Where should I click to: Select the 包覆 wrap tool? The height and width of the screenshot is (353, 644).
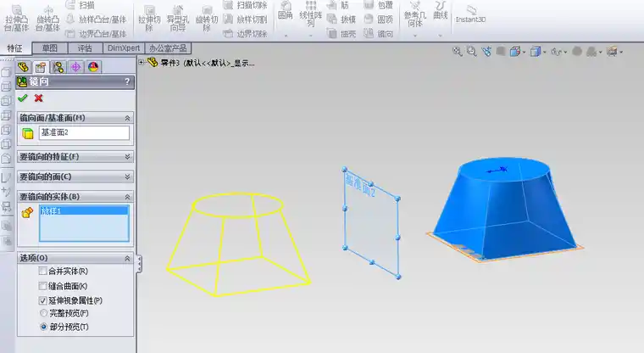pyautogui.click(x=379, y=5)
